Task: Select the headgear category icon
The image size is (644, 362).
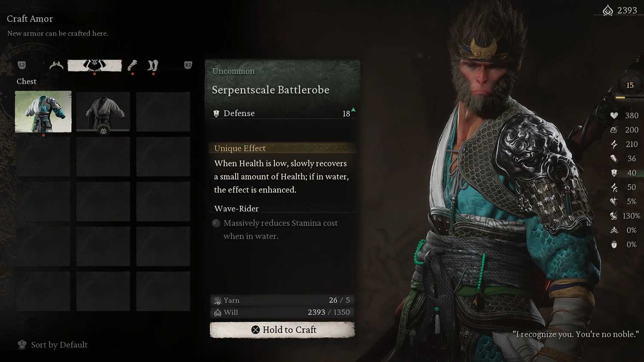Action: 56,65
